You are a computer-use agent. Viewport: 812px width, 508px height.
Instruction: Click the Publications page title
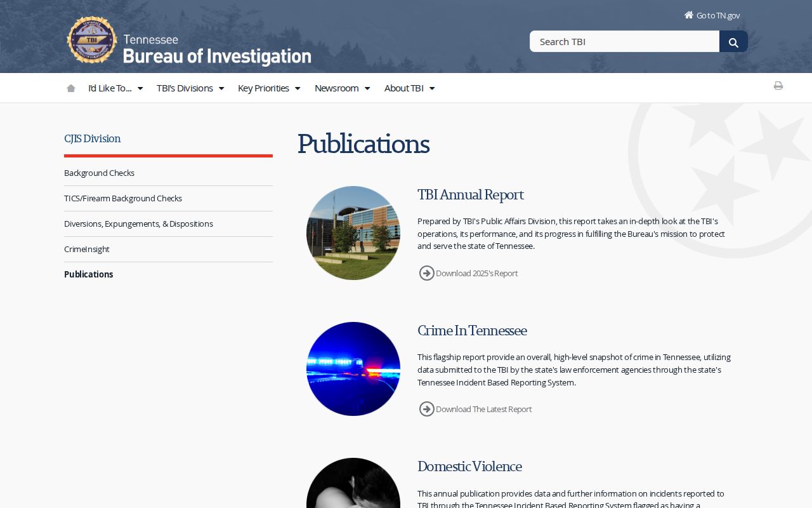[363, 144]
